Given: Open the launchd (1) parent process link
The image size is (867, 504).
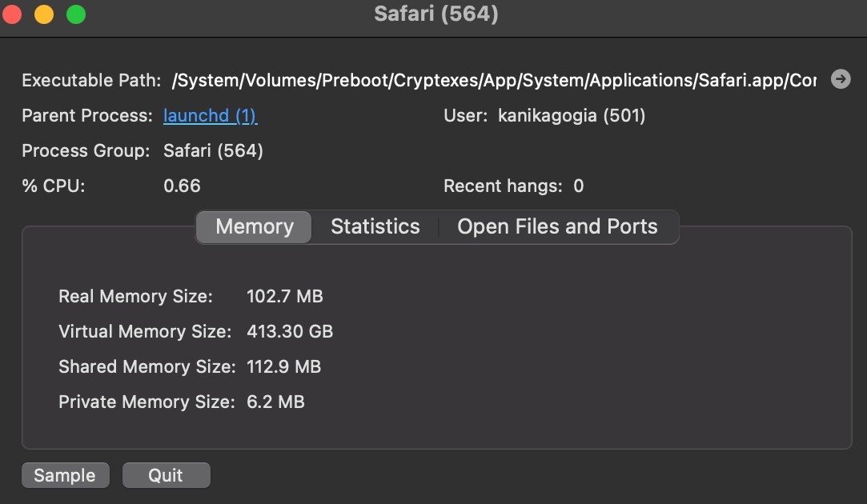Looking at the screenshot, I should tap(210, 115).
